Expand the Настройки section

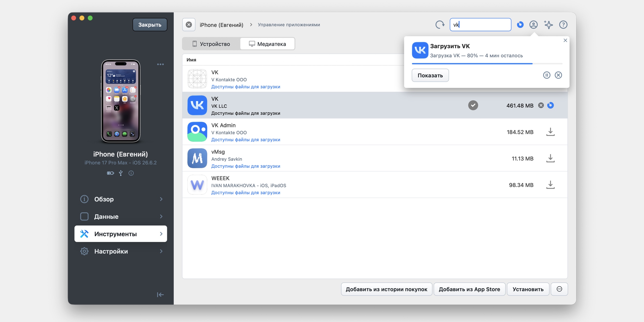(x=121, y=251)
